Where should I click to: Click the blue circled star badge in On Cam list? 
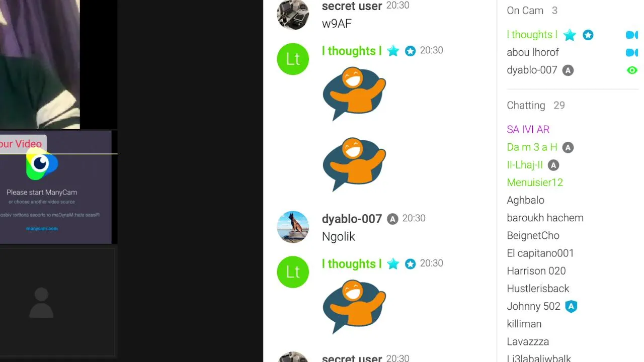click(588, 35)
